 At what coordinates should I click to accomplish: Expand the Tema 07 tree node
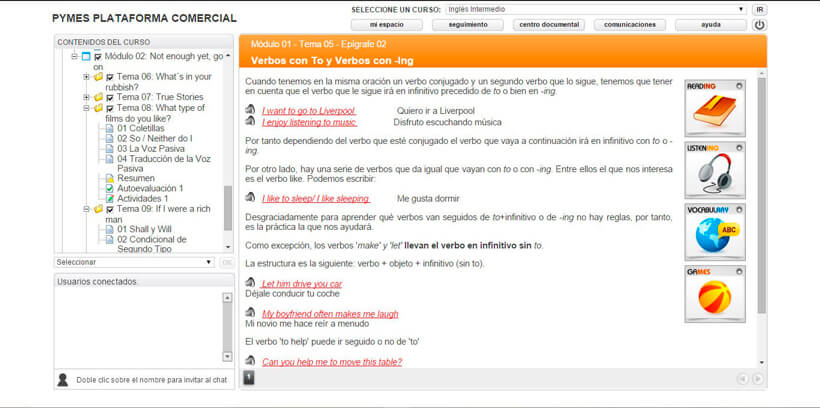[86, 97]
